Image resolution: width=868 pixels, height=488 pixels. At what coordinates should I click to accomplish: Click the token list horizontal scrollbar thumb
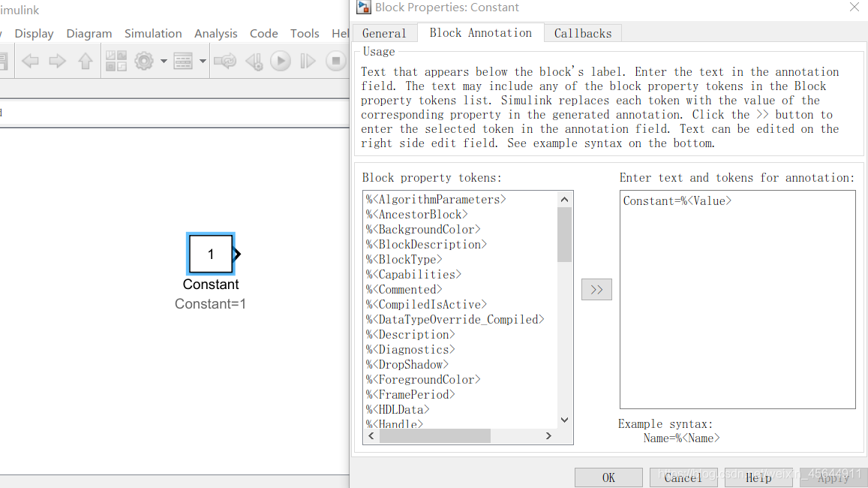(x=435, y=436)
